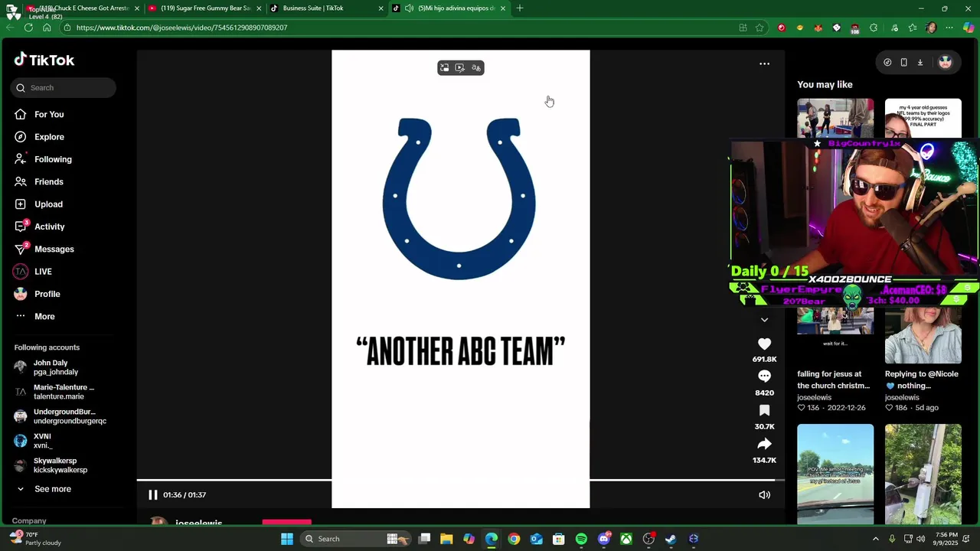Click translate overlay icon on video
The width and height of the screenshot is (980, 551).
click(x=476, y=68)
